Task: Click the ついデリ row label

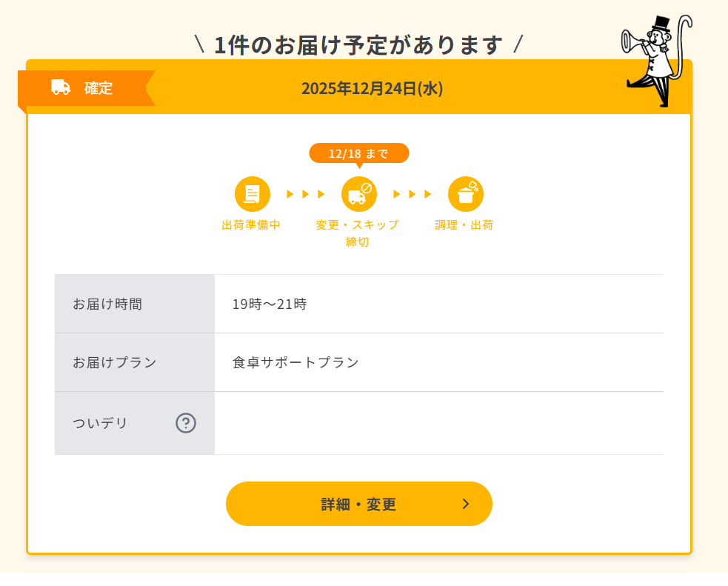Action: pyautogui.click(x=101, y=423)
